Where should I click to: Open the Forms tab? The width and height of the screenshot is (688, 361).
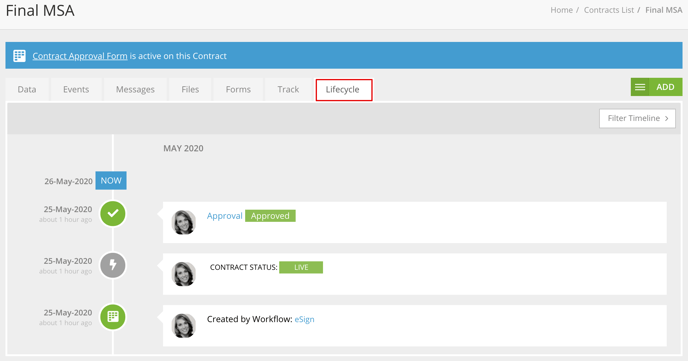pos(238,89)
